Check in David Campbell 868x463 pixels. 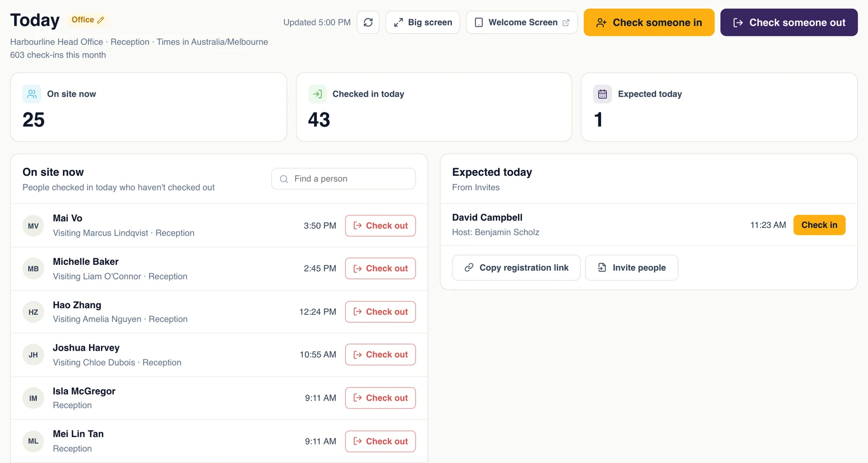(819, 225)
